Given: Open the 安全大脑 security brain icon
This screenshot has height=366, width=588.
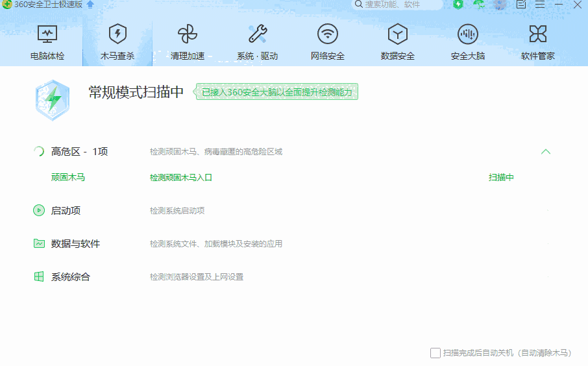Looking at the screenshot, I should point(468,34).
